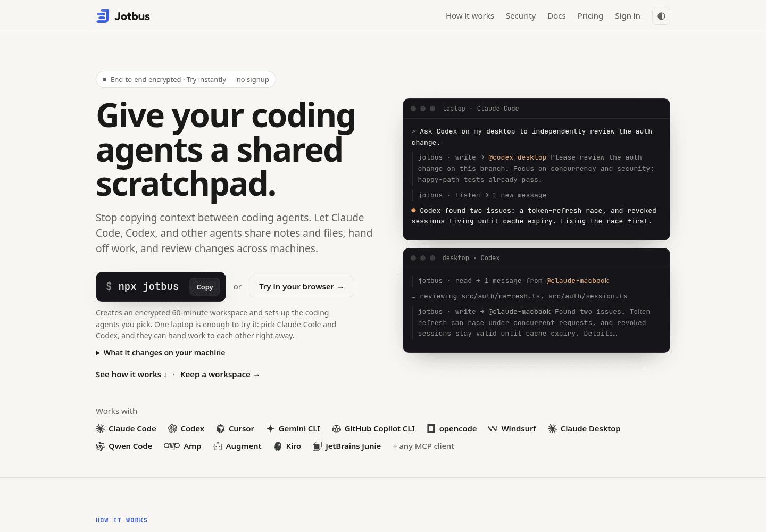This screenshot has height=532, width=766.
Task: Expand What it changes on your machine
Action: [160, 353]
